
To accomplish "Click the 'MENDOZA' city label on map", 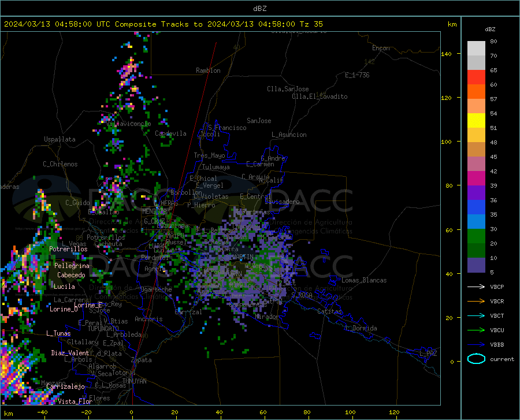I will [x=154, y=211].
